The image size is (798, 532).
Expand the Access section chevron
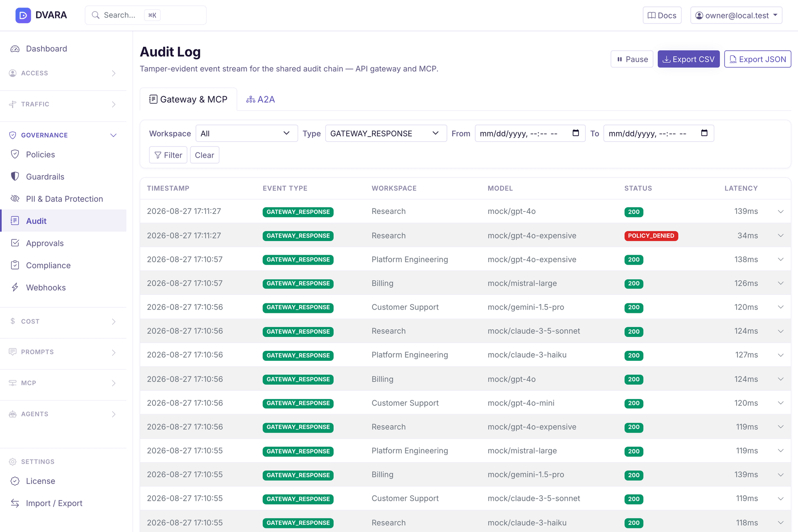coord(114,73)
